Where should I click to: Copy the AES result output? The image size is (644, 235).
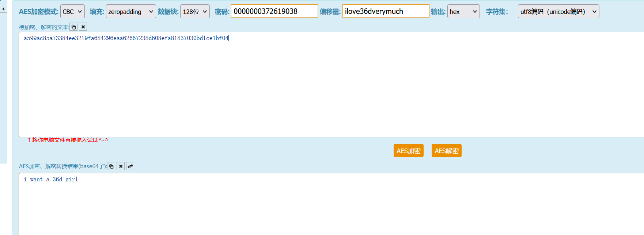pos(111,166)
